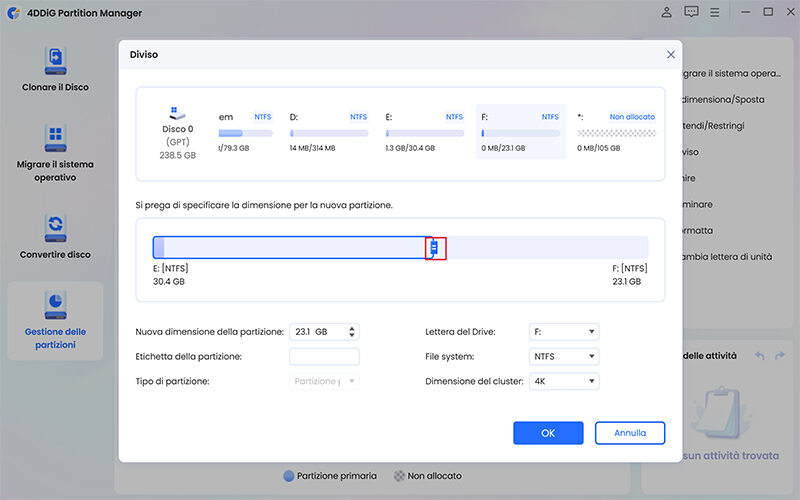Increase partition size with up stepper arrow
This screenshot has height=500, width=800.
(x=353, y=328)
